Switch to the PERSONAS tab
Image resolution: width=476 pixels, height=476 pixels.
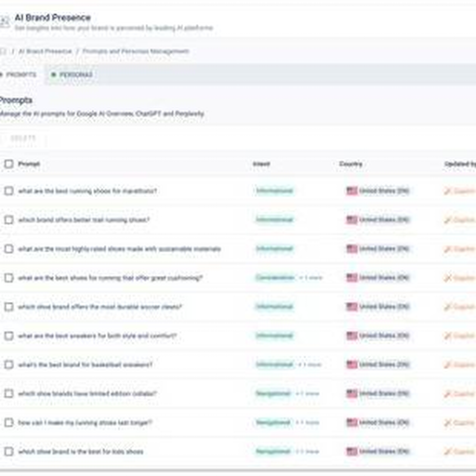tap(72, 74)
